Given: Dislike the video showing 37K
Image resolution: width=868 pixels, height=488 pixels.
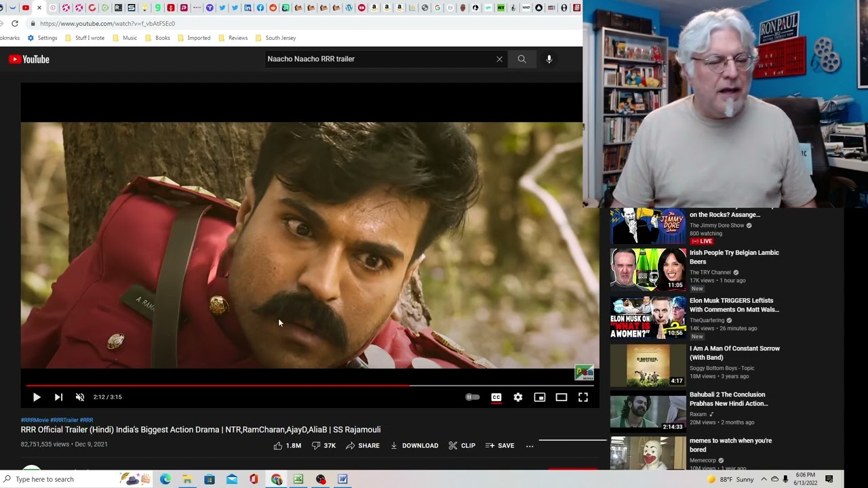Looking at the screenshot, I should [x=323, y=445].
